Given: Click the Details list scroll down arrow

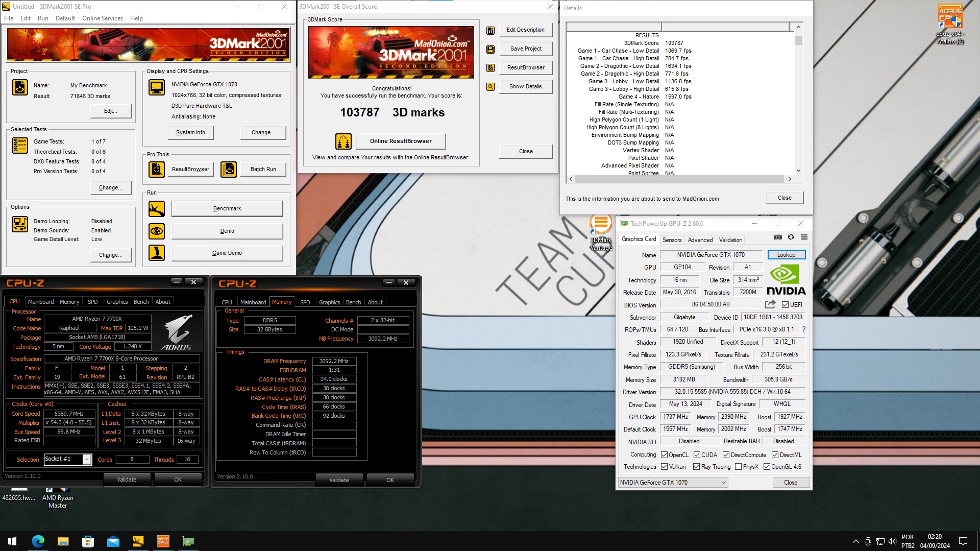Looking at the screenshot, I should (798, 171).
